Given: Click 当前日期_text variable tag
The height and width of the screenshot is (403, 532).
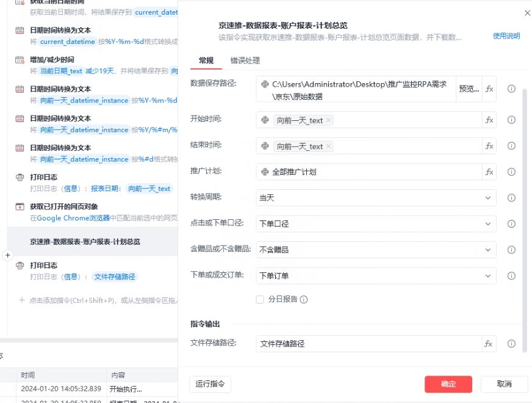Looking at the screenshot, I should point(61,71).
